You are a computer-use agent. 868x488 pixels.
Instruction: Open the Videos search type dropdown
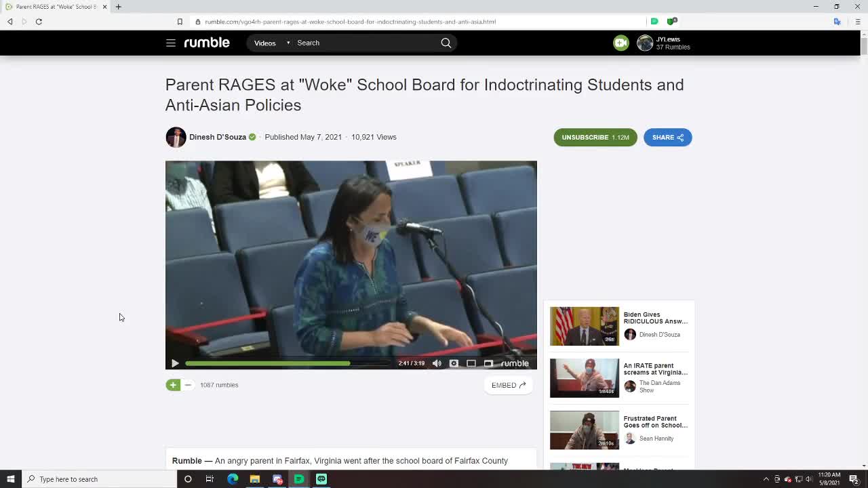(271, 43)
